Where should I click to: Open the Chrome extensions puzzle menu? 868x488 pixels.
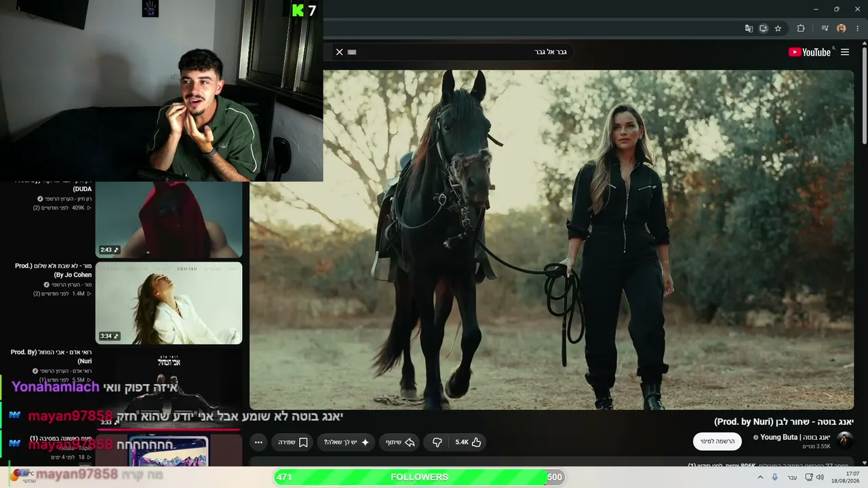[801, 28]
